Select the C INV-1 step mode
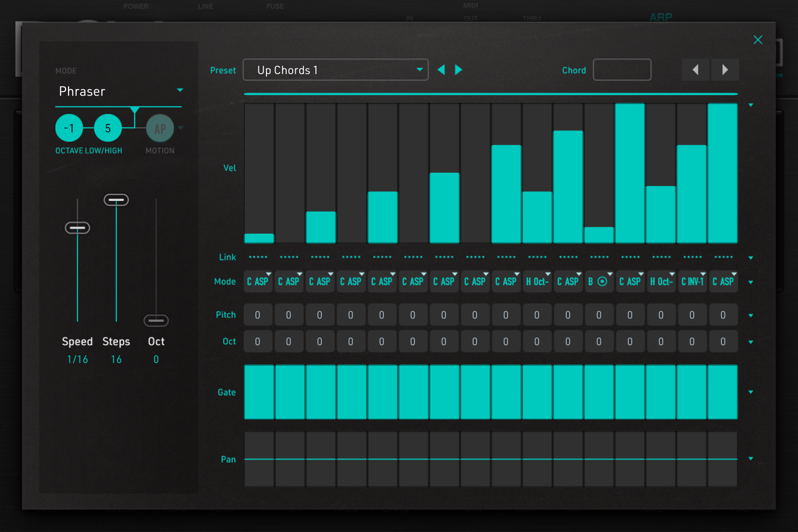798x532 pixels. [x=692, y=282]
